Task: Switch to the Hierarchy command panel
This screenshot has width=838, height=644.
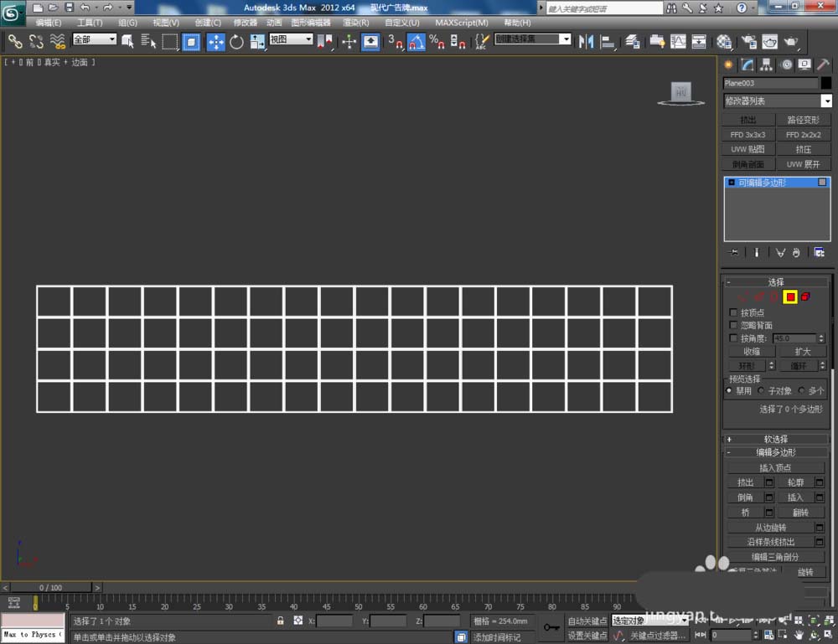Action: click(x=767, y=64)
